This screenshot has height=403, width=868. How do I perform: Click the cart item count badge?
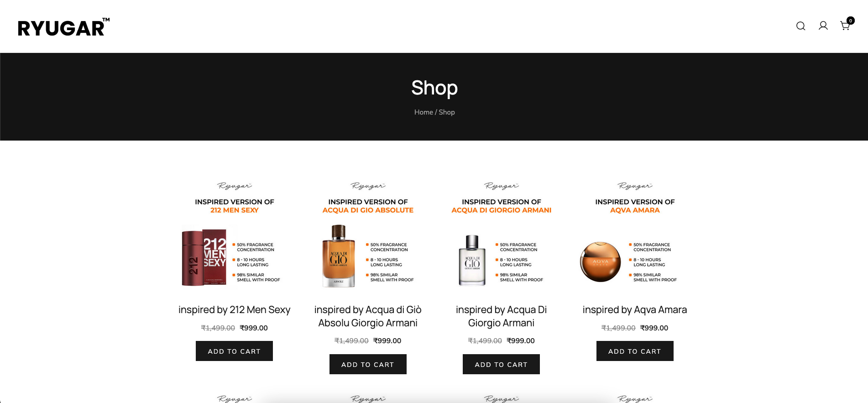coord(851,21)
